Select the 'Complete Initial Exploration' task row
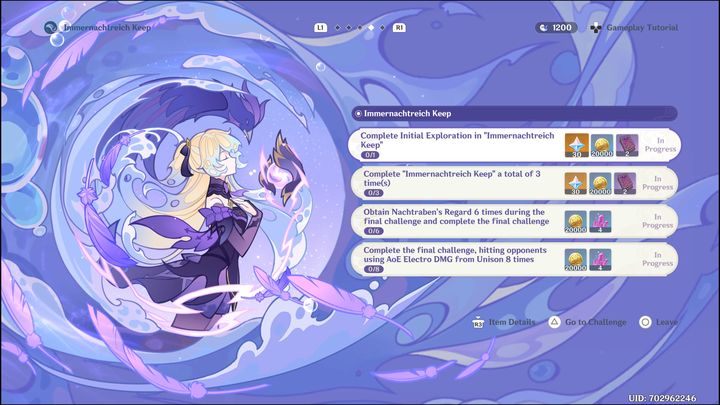 coord(514,145)
